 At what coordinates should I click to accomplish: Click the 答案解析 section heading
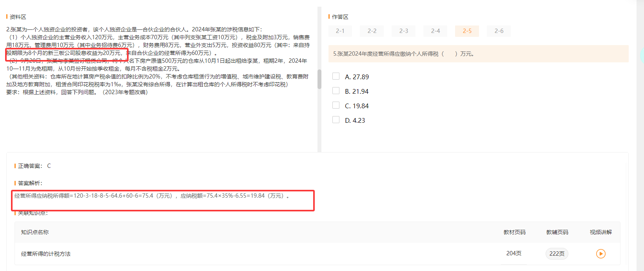click(30, 183)
